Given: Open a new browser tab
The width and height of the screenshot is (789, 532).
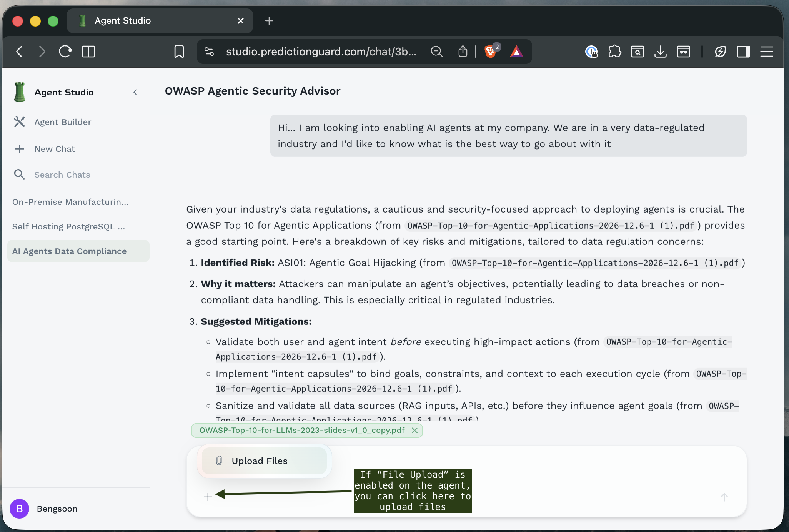Looking at the screenshot, I should pyautogui.click(x=269, y=21).
